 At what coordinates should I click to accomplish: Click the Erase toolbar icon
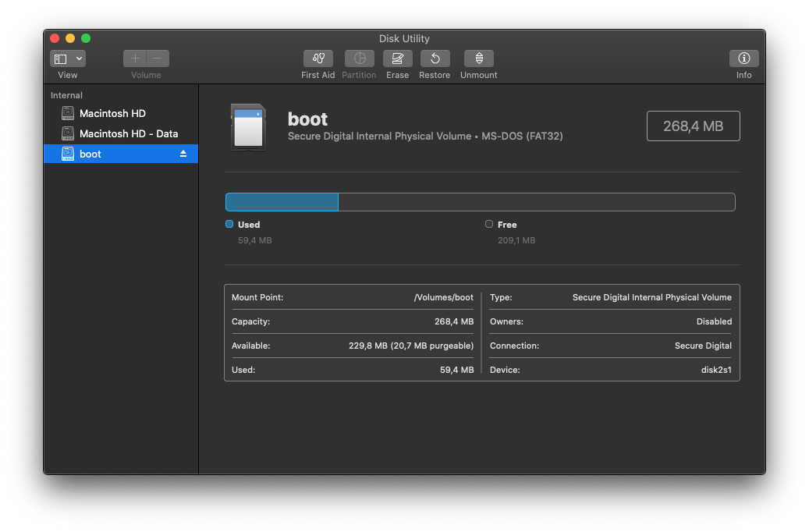[x=397, y=59]
